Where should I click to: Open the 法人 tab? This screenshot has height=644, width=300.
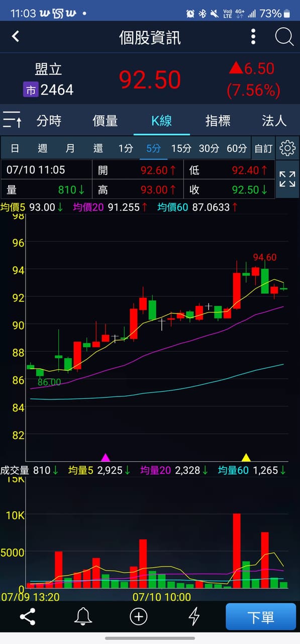click(x=274, y=120)
